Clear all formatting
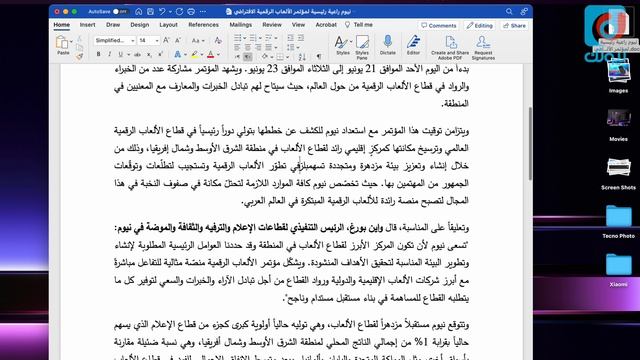This screenshot has width=640, height=360. tap(218, 40)
